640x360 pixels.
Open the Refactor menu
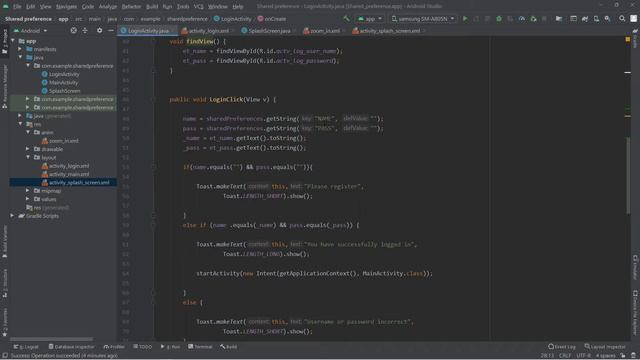tap(131, 7)
